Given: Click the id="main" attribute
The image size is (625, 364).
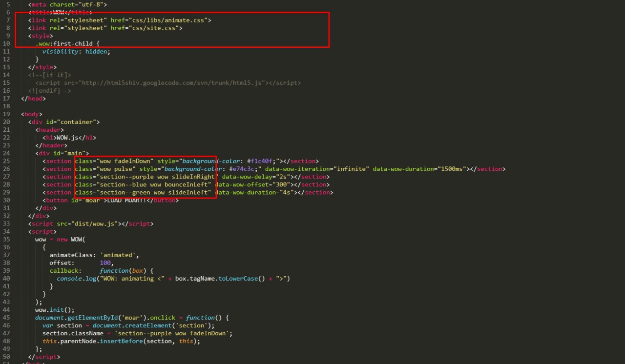Looking at the screenshot, I should pyautogui.click(x=67, y=153).
